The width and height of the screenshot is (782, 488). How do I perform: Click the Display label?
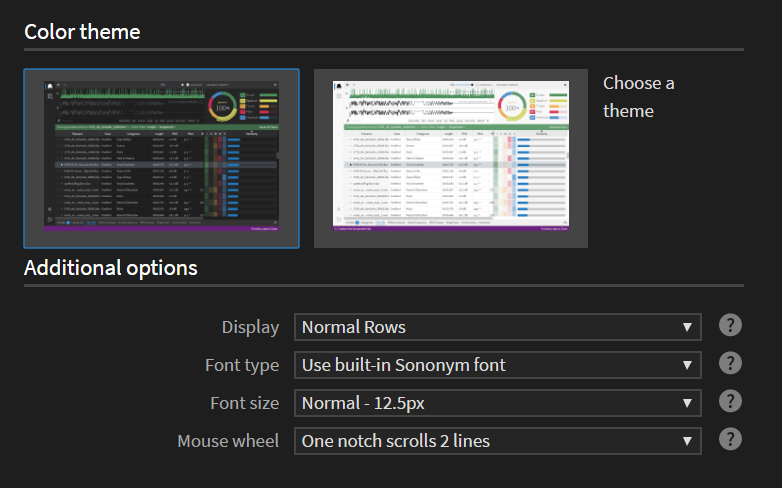click(250, 327)
